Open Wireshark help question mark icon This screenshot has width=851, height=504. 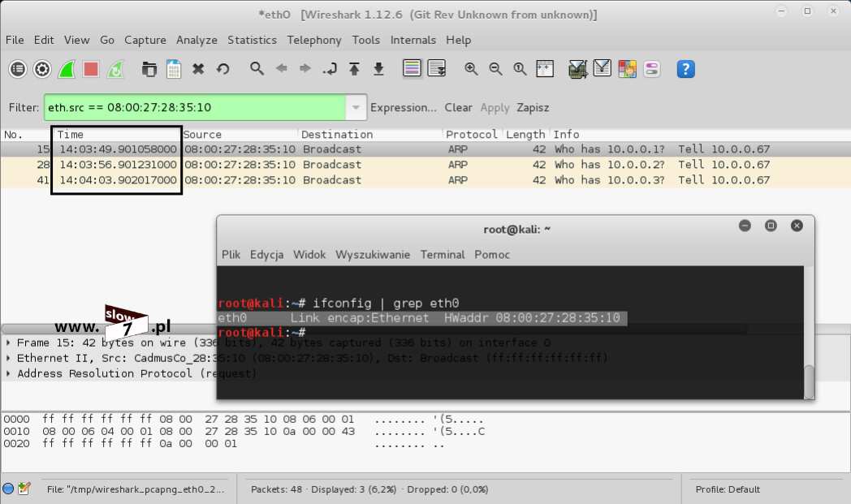[685, 69]
